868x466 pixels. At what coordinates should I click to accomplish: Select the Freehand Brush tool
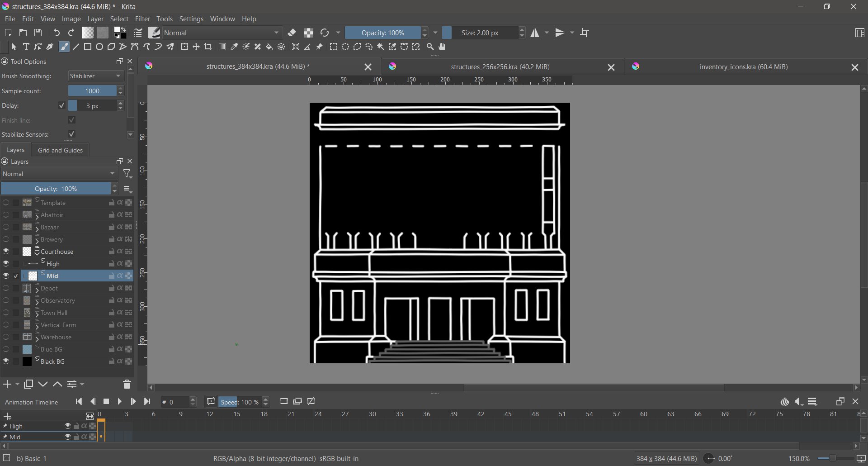[x=64, y=47]
